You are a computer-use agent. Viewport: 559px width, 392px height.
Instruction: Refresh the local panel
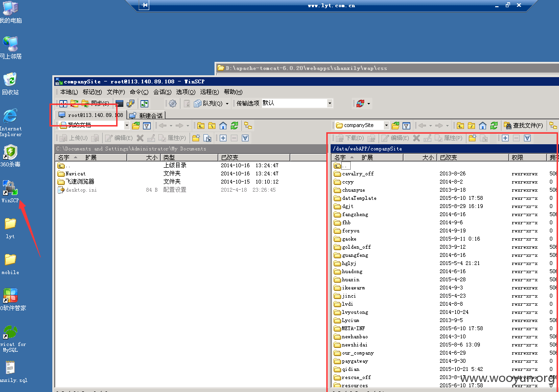(234, 126)
